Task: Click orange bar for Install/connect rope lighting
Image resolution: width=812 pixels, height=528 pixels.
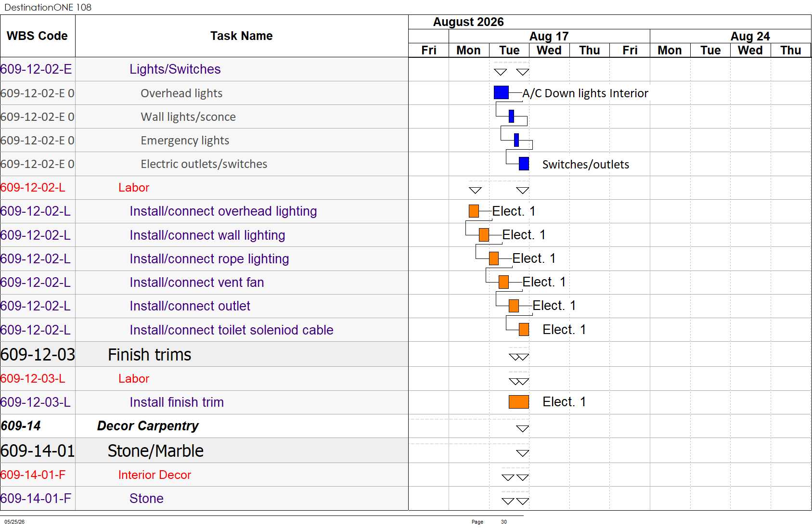Action: click(x=494, y=258)
